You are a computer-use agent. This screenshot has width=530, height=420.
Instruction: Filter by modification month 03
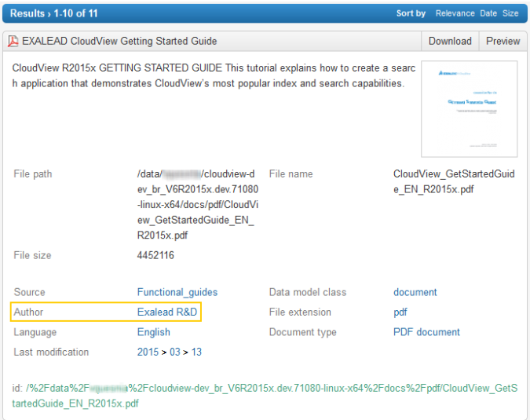(175, 352)
